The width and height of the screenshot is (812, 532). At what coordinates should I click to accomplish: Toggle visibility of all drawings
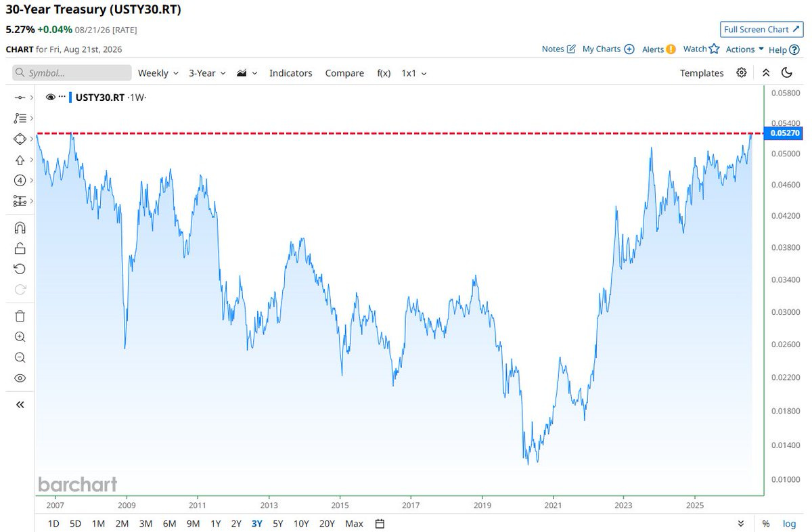20,378
